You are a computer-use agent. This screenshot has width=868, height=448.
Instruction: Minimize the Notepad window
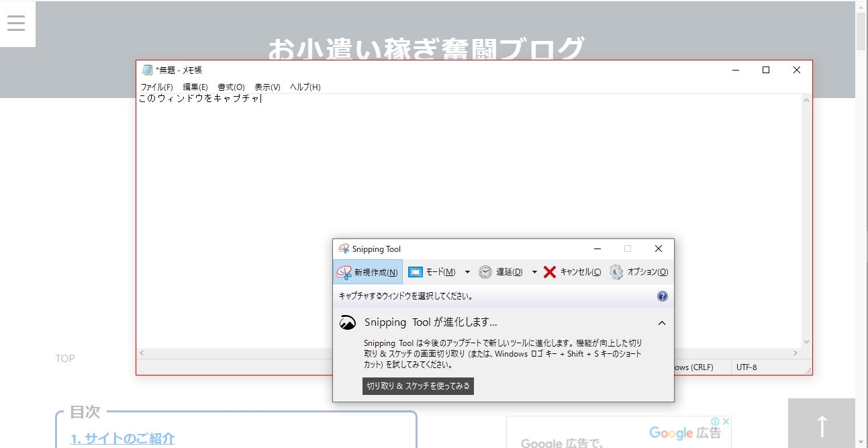pyautogui.click(x=736, y=70)
